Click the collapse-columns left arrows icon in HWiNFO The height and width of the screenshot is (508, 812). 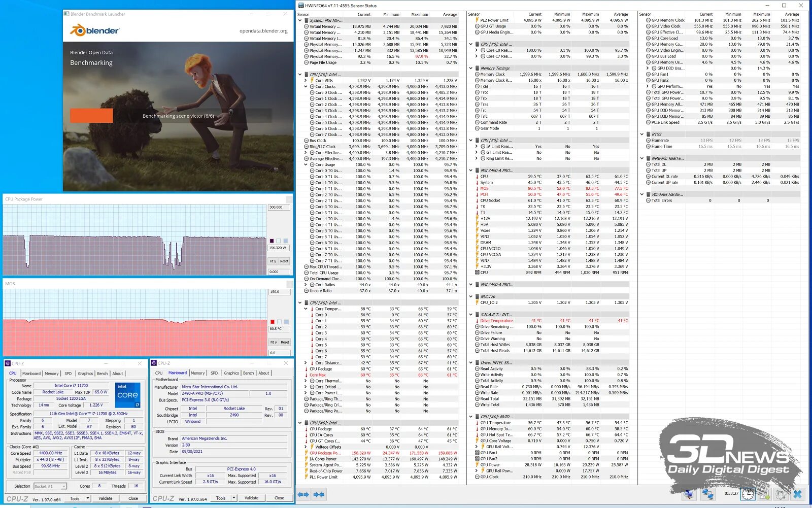click(x=303, y=494)
